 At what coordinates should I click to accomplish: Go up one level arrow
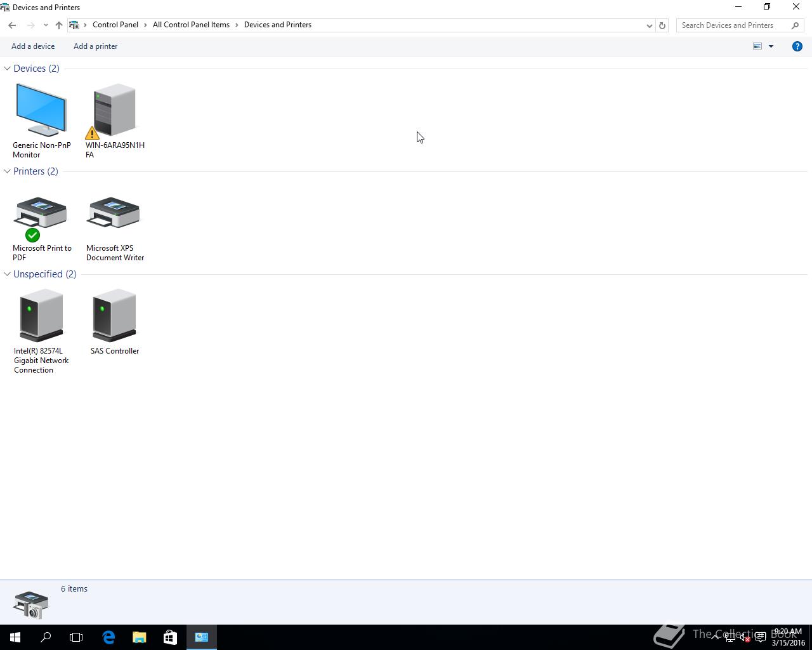(x=59, y=25)
